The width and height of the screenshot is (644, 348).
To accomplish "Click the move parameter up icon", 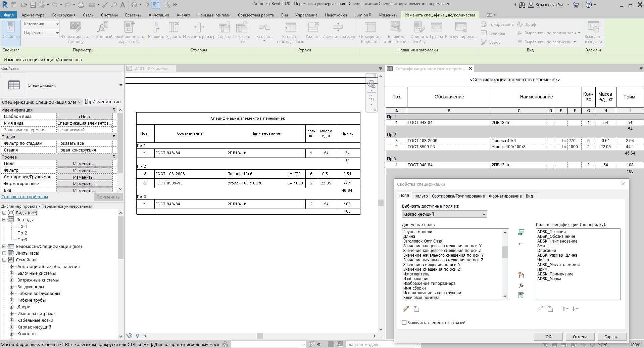I will click(x=565, y=309).
